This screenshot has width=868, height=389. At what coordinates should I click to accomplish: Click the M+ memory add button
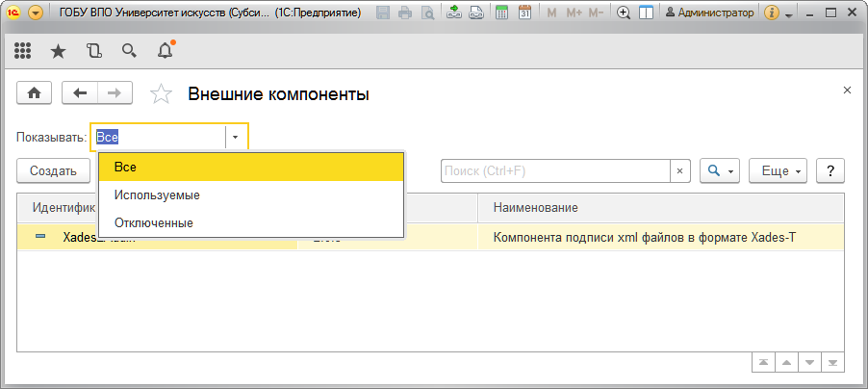[x=574, y=13]
